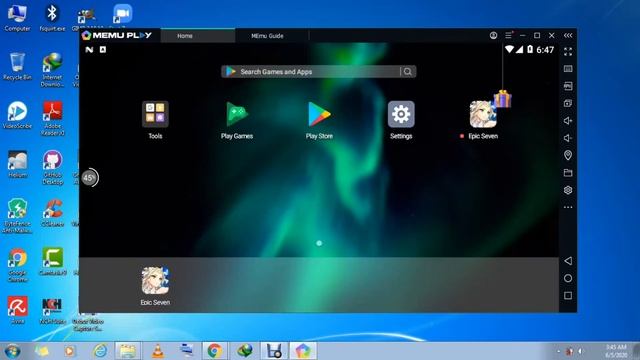Open the GPS location sidebar tool
640x360 pixels.
click(x=568, y=155)
